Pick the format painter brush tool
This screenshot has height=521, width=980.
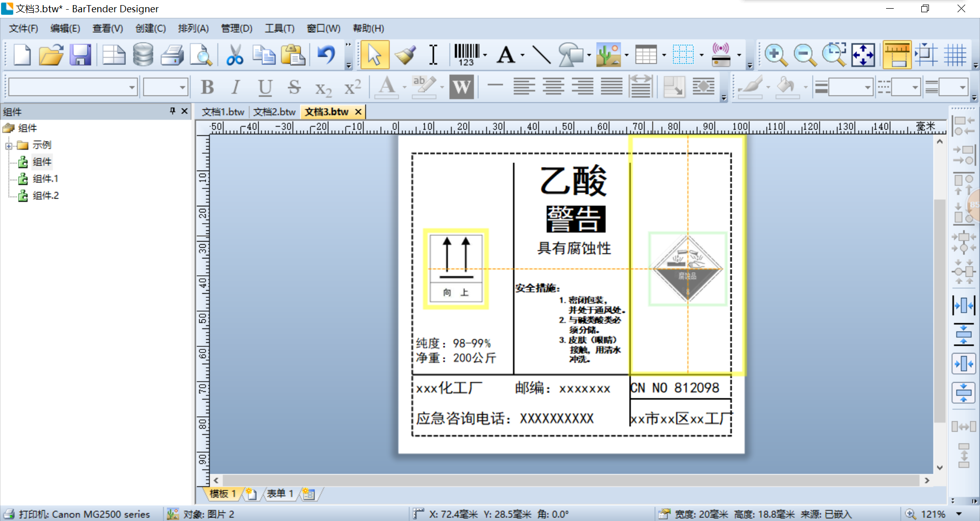coord(405,55)
